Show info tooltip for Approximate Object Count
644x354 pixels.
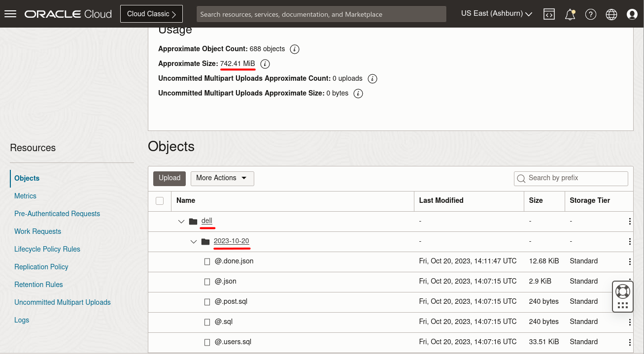[x=294, y=49]
